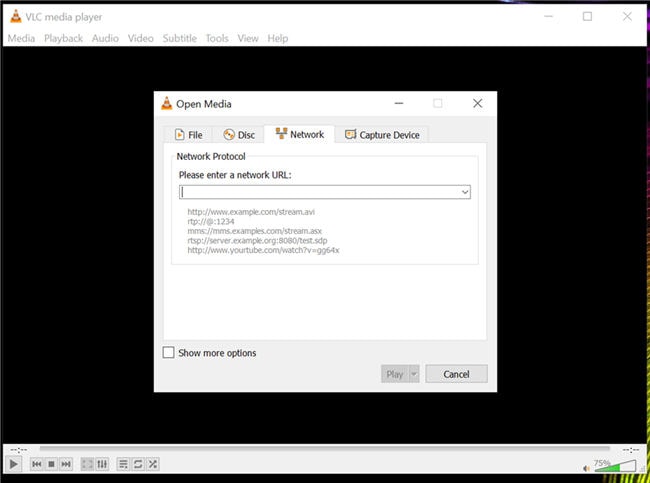Image resolution: width=650 pixels, height=483 pixels.
Task: Toggle fullscreen video mode icon
Action: pos(87,464)
